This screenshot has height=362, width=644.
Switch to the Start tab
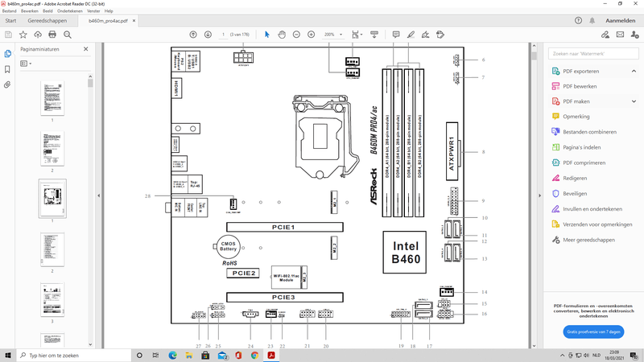click(10, 21)
